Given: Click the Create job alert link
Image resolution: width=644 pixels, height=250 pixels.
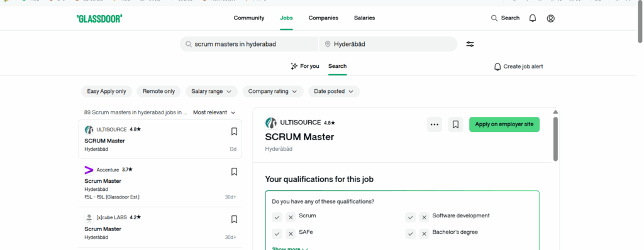Looking at the screenshot, I should pyautogui.click(x=523, y=67).
